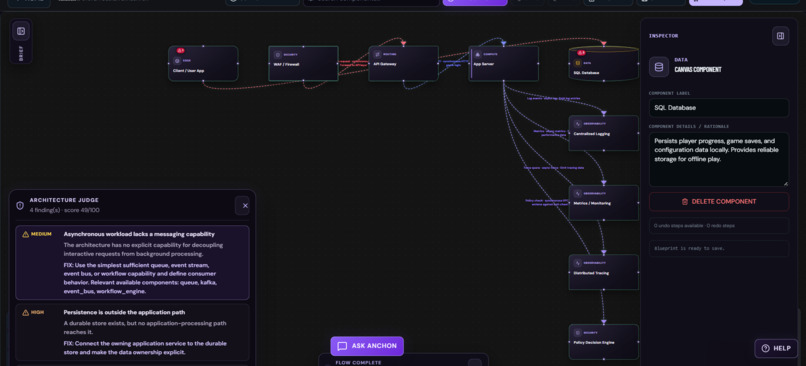Click the database icon in Inspector header
The width and height of the screenshot is (806, 366).
click(658, 67)
